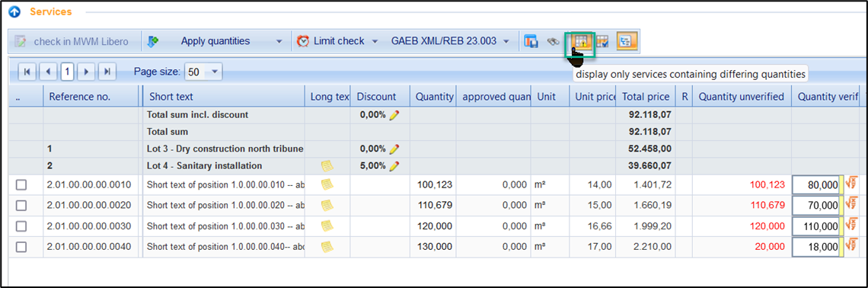Check the box for position 2.01.00.00.00.0010
This screenshot has height=288, width=868.
21,186
